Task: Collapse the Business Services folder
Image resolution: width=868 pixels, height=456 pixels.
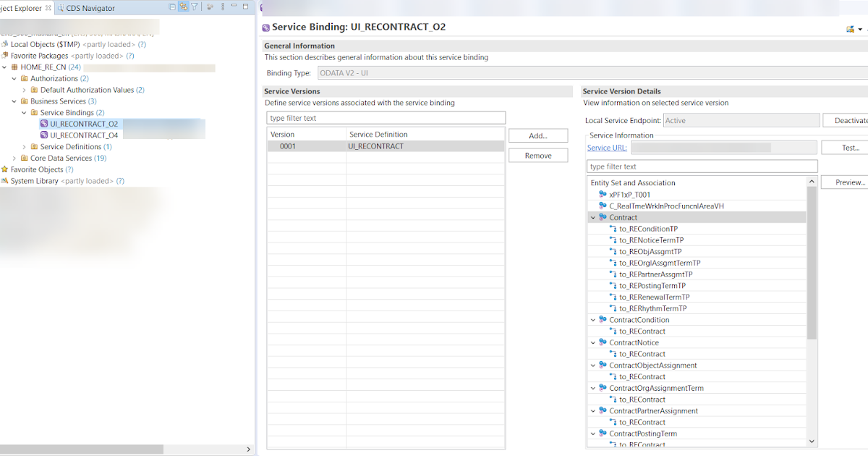Action: coord(12,101)
